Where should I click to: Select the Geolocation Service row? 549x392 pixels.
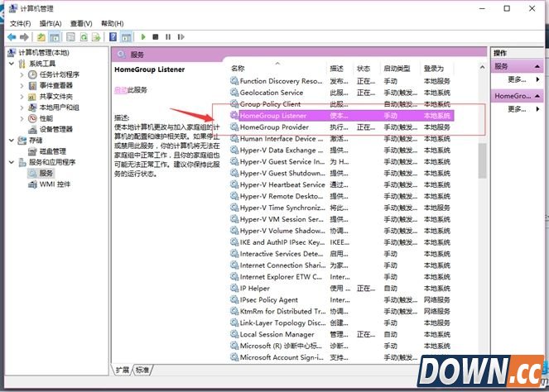tap(342, 93)
